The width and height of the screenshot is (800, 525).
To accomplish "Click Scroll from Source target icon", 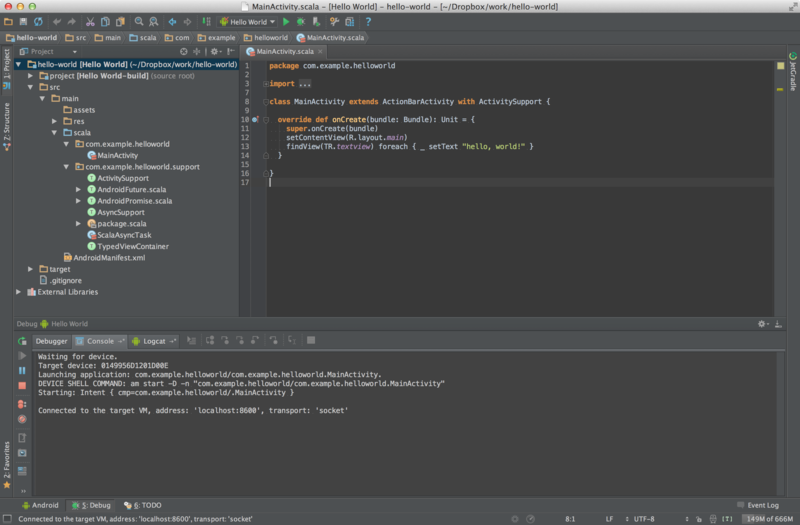I will (x=184, y=52).
